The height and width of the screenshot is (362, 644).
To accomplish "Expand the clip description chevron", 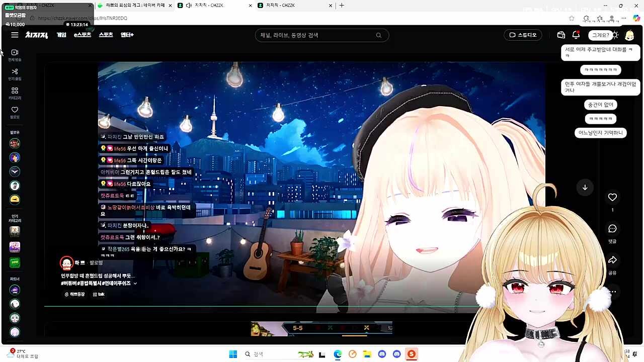I will pyautogui.click(x=135, y=284).
